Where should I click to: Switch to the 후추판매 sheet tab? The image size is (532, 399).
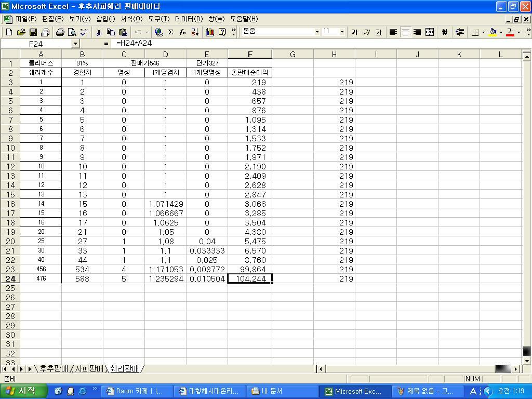tap(53, 369)
